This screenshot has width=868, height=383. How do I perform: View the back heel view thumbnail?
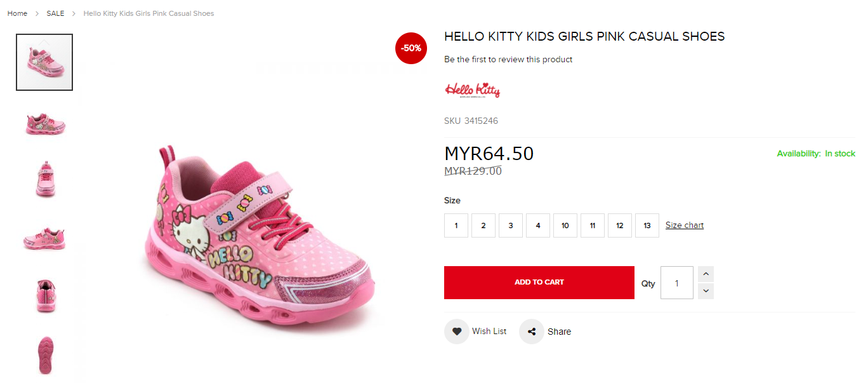[45, 296]
